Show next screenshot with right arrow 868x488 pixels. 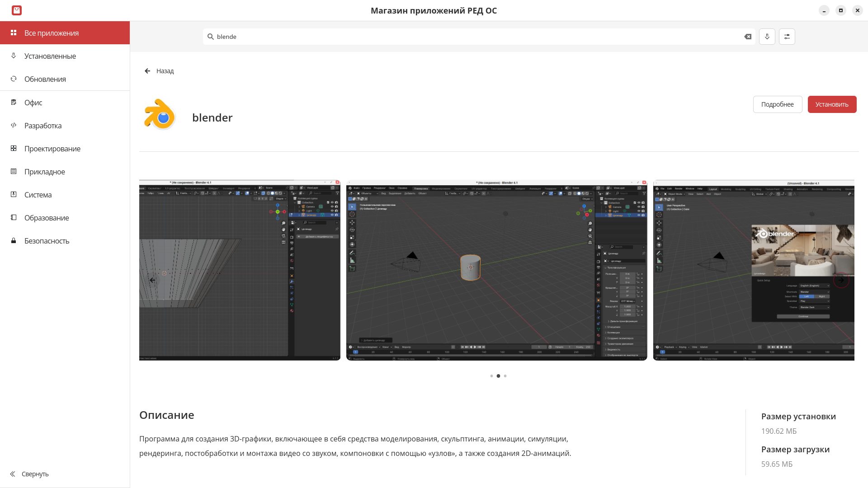841,280
